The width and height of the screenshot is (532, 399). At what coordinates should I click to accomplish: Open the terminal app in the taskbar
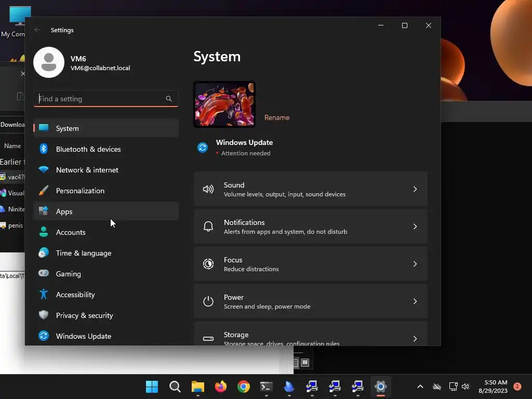(267, 387)
